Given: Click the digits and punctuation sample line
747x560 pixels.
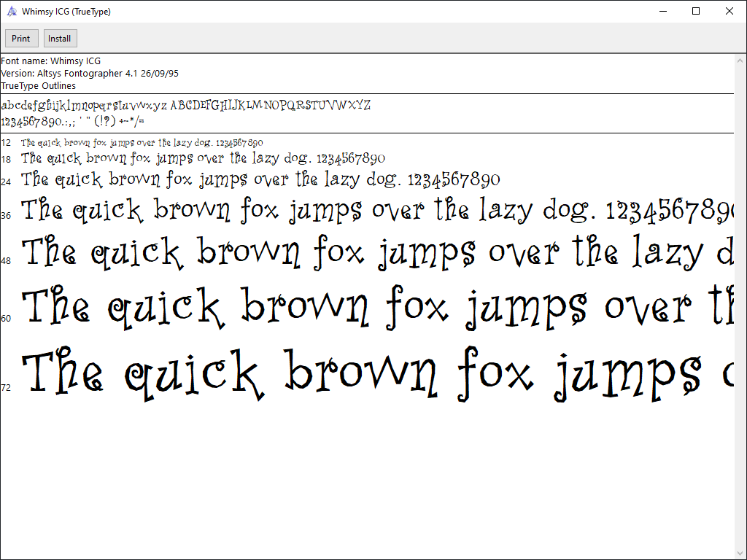Looking at the screenshot, I should click(73, 121).
